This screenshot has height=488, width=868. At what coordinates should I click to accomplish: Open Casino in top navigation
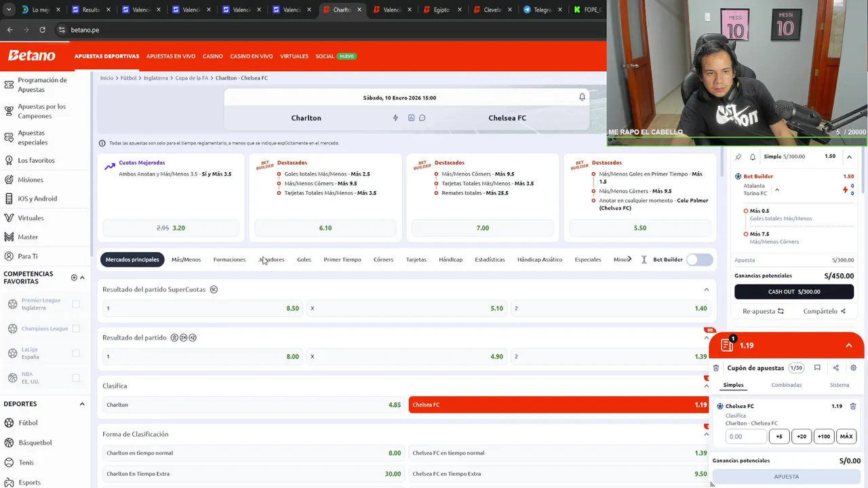tap(212, 56)
